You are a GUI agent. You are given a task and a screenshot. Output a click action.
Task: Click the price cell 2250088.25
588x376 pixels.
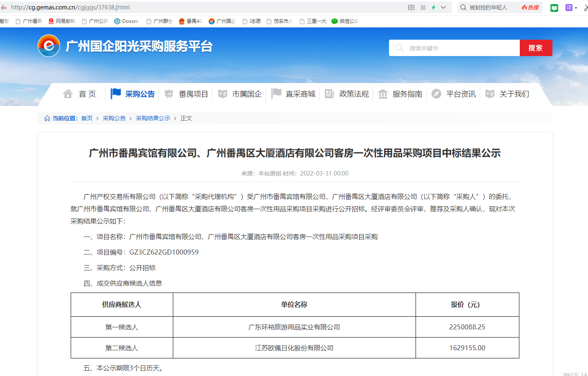click(x=467, y=327)
